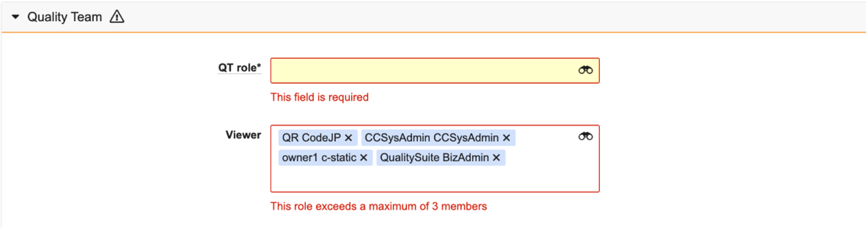The width and height of the screenshot is (868, 236).
Task: Click the QT role field label
Action: [x=237, y=68]
